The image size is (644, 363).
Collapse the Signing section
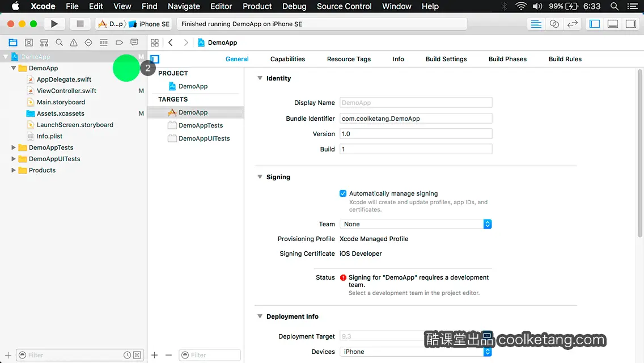pos(260,177)
